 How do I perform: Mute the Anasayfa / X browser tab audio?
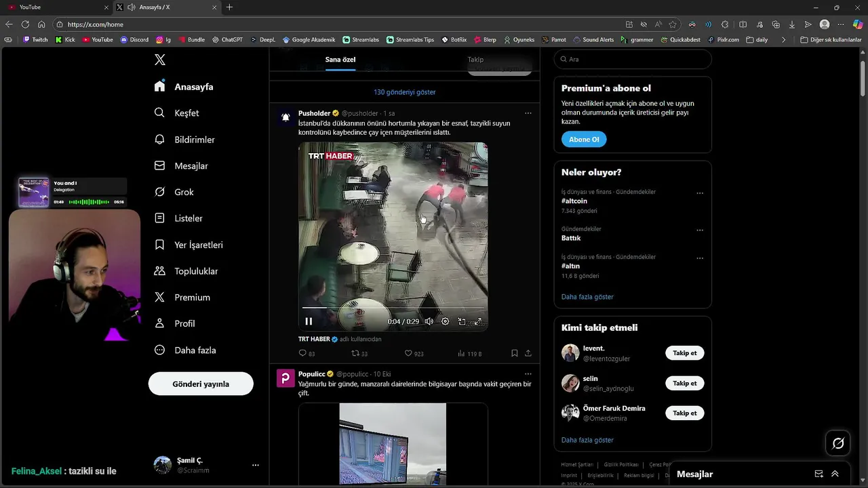pos(132,7)
